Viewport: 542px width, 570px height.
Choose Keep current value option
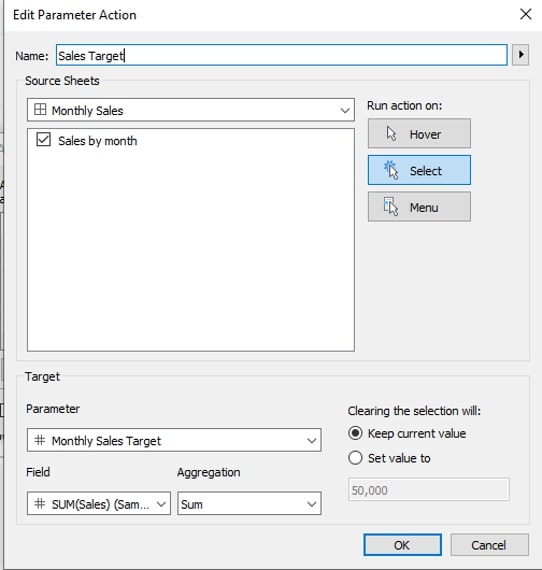pyautogui.click(x=355, y=433)
